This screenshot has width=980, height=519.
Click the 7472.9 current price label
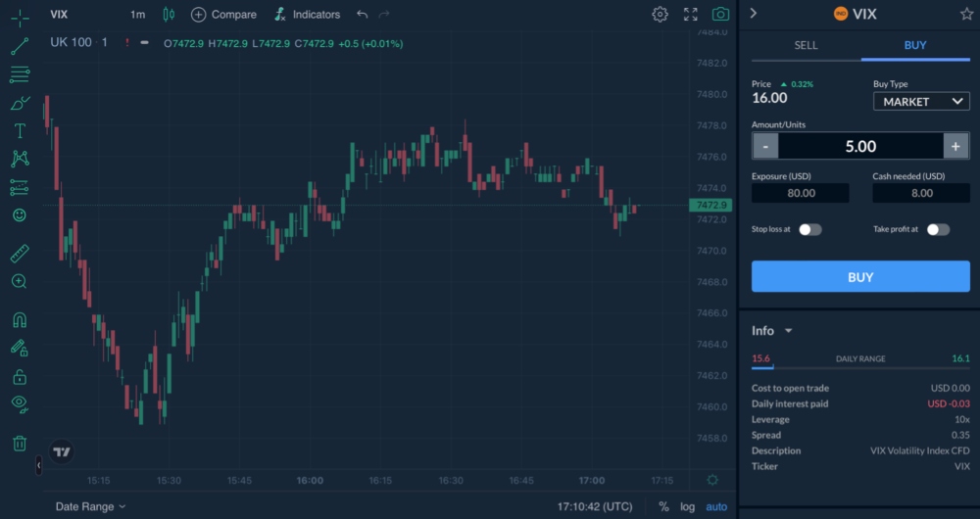point(710,205)
